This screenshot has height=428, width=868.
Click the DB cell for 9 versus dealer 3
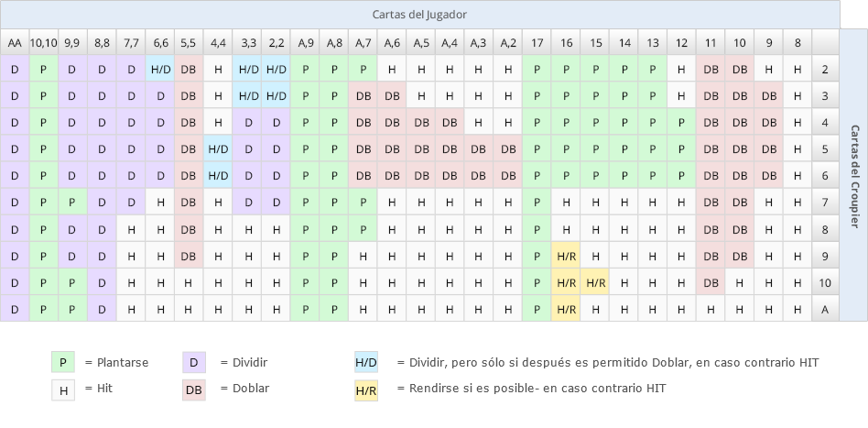coord(769,96)
